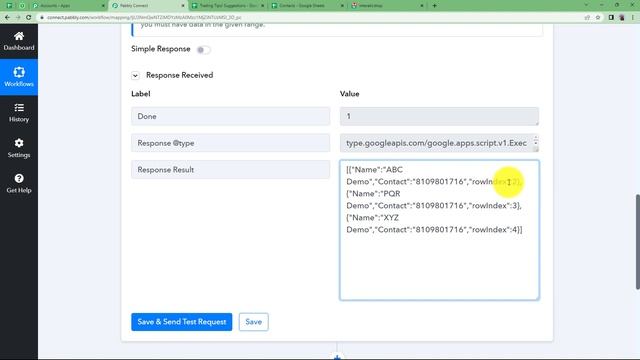Open Settings from sidebar
This screenshot has width=640, height=360.
[19, 148]
